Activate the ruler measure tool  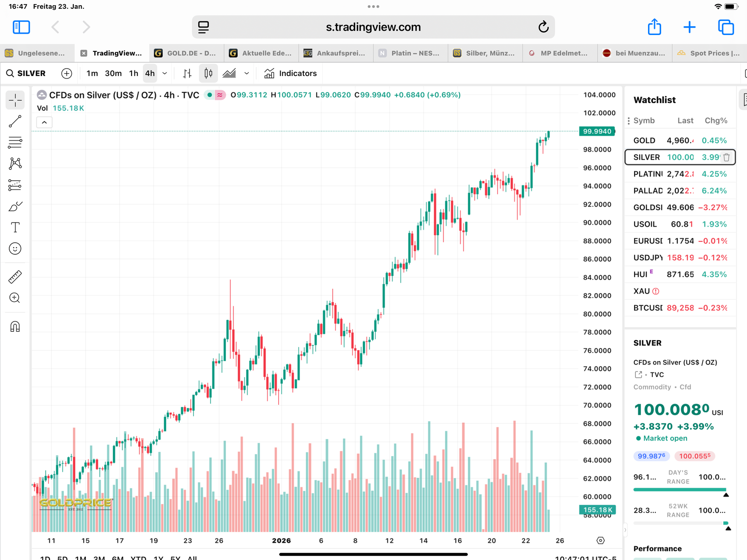coord(15,277)
